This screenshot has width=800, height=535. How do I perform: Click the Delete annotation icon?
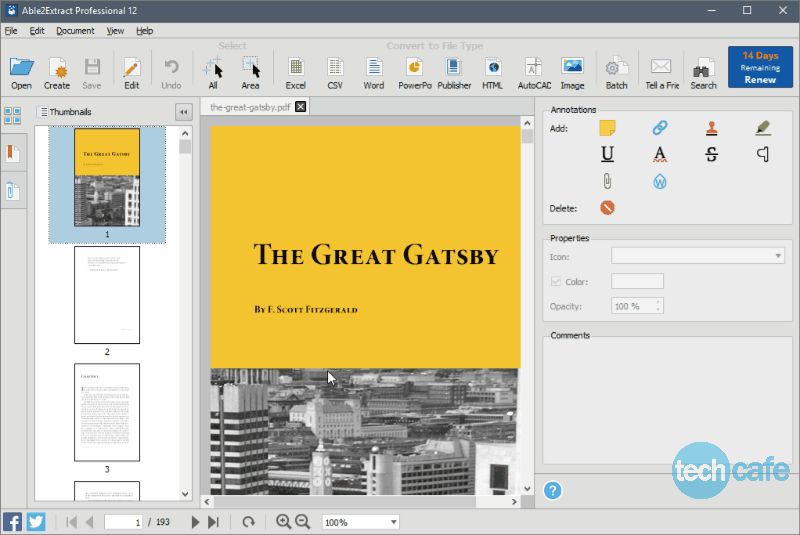point(607,208)
